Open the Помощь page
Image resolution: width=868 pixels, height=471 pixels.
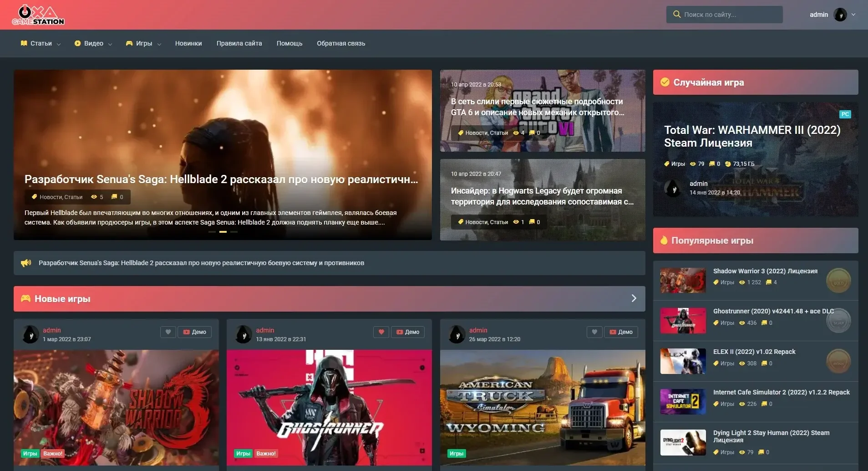(289, 43)
